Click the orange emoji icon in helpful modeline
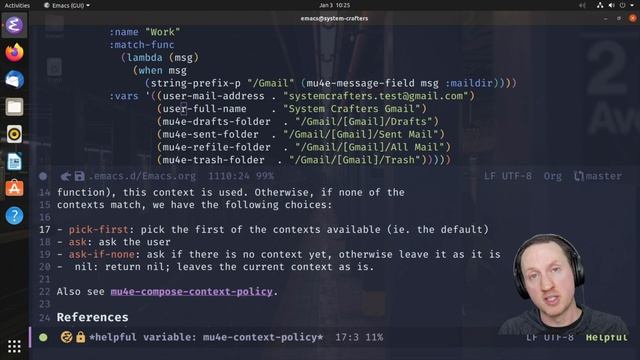 click(67, 337)
